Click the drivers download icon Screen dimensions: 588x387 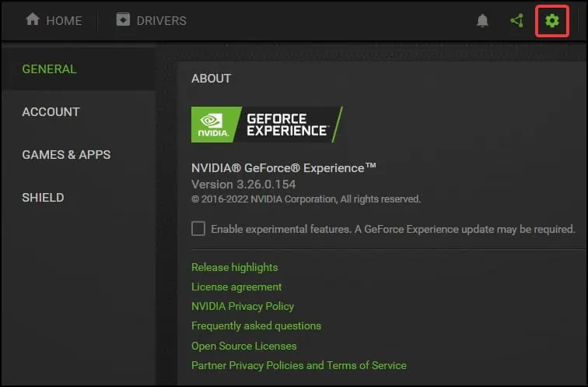click(x=123, y=19)
